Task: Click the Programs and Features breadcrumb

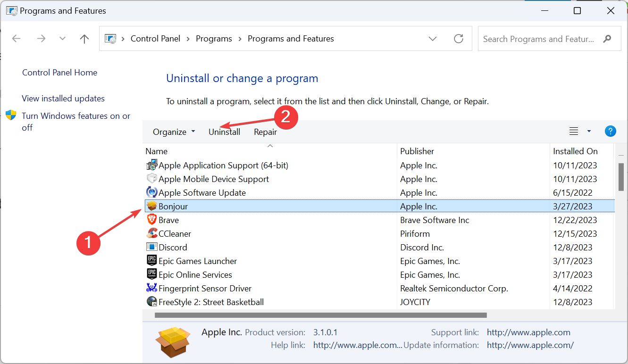Action: (x=291, y=39)
